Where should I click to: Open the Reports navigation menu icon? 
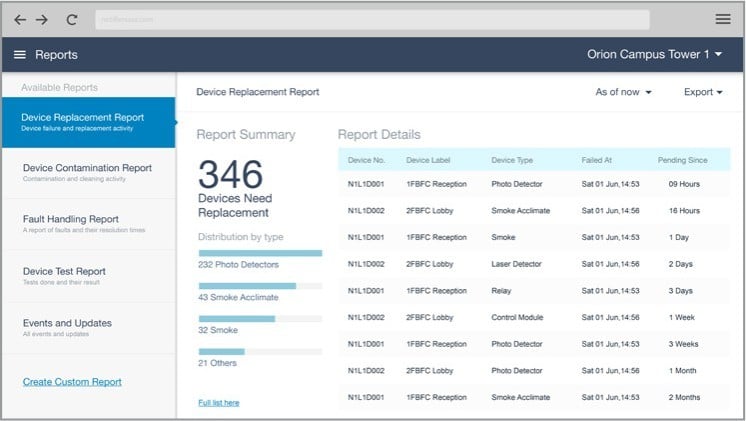(x=20, y=55)
